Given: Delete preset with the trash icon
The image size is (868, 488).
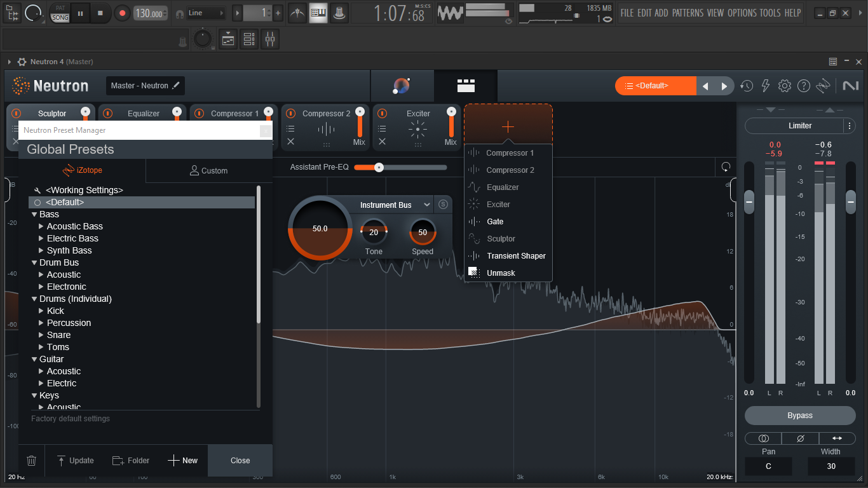Looking at the screenshot, I should [x=32, y=461].
